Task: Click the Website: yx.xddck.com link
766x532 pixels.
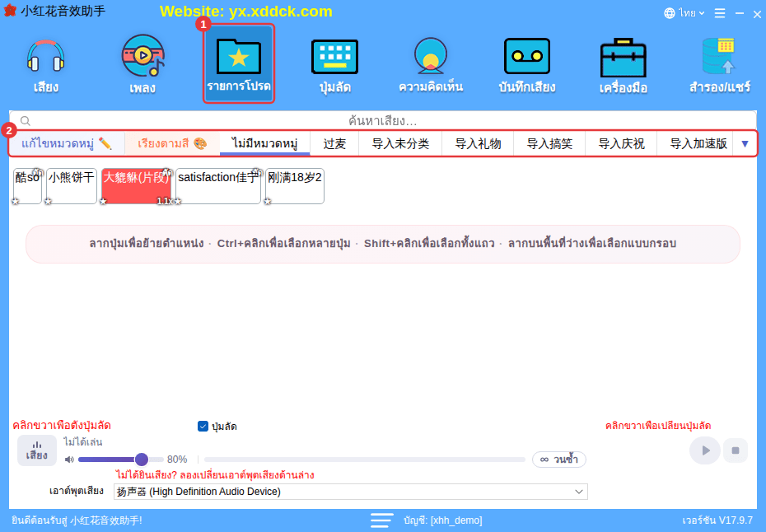Action: [x=245, y=12]
